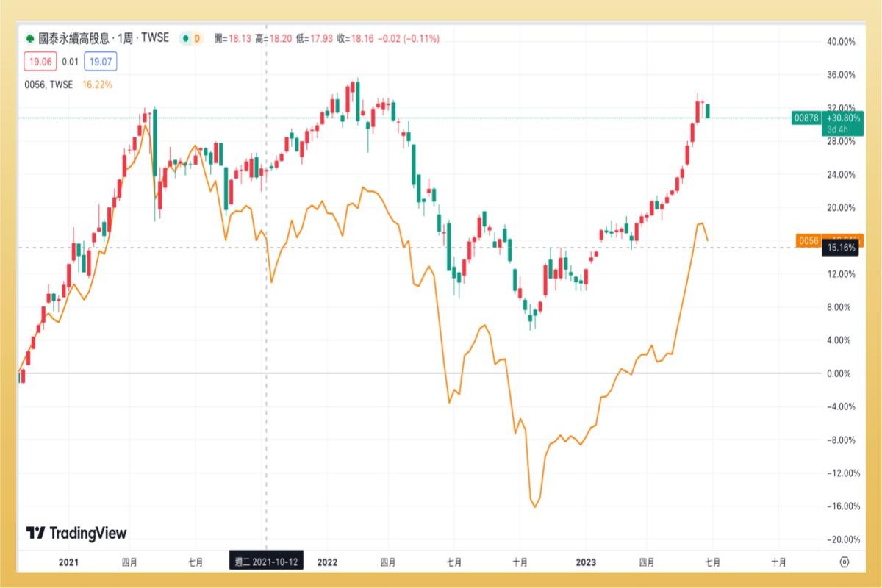Screen dimensions: 882x588
Task: Click the 週二 2021-10-12 date marker
Action: pyautogui.click(x=266, y=562)
